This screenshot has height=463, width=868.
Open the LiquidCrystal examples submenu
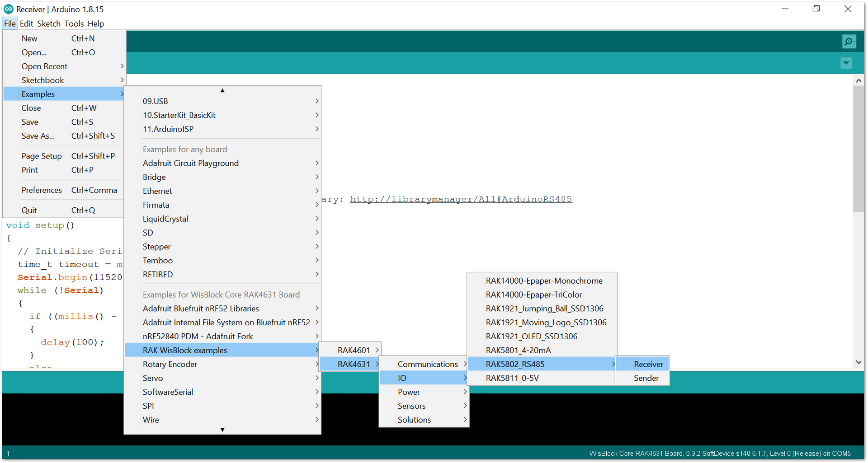click(222, 219)
